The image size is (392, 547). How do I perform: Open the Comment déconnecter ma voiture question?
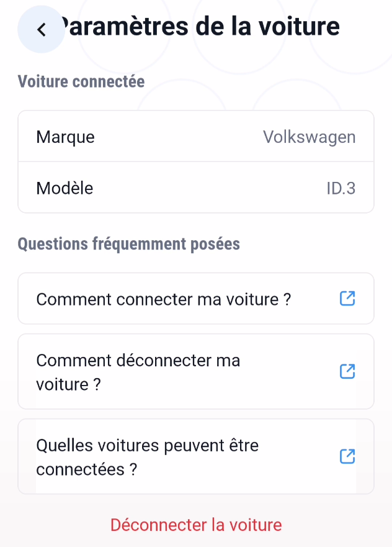click(196, 371)
